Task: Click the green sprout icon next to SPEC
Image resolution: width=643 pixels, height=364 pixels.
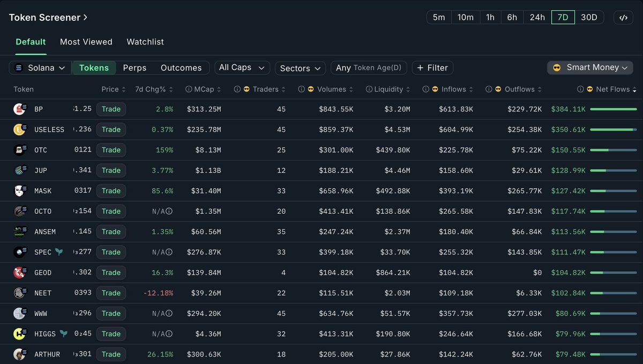Action: tap(59, 252)
